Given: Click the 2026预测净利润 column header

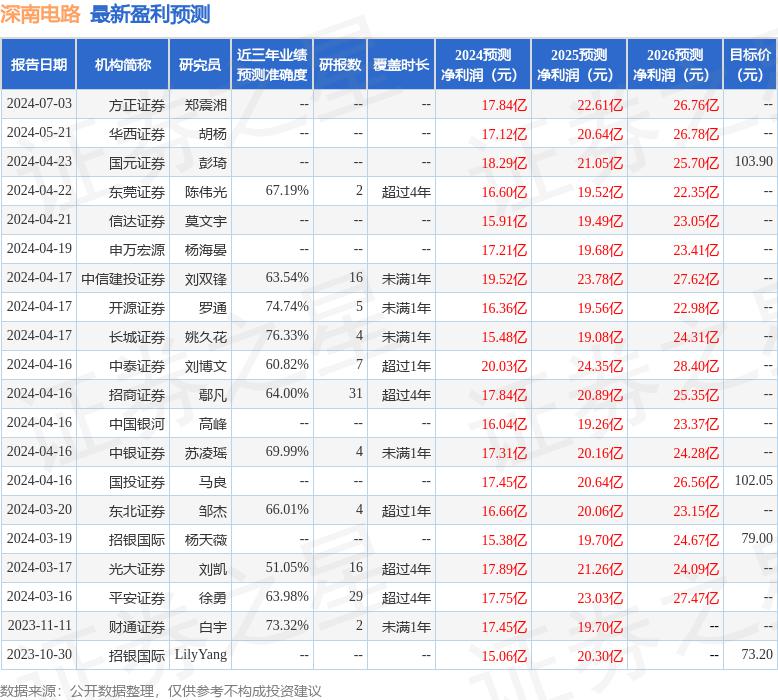Looking at the screenshot, I should (x=674, y=65).
